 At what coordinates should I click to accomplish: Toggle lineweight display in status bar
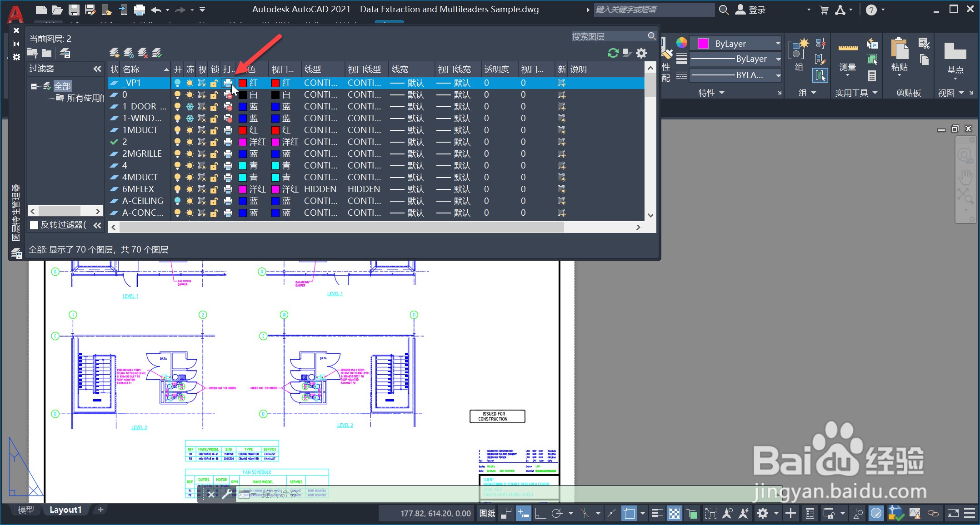tap(657, 514)
